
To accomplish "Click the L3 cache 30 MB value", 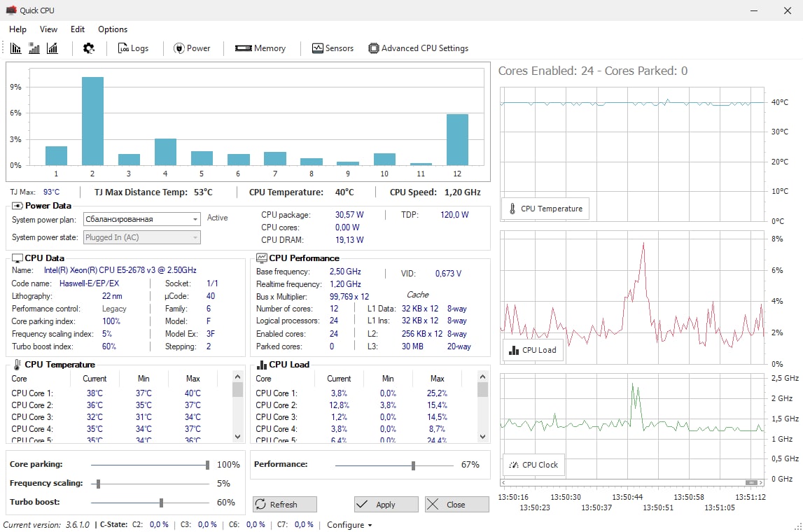I will 413,346.
